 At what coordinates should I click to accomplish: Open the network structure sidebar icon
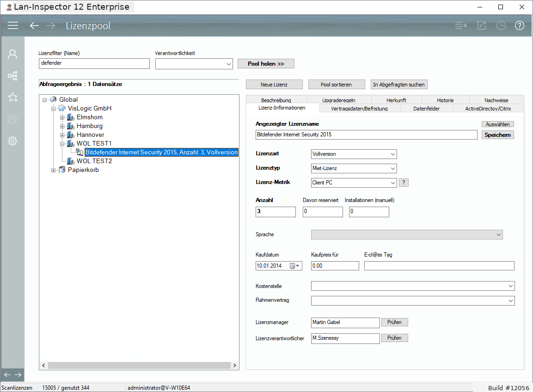coord(12,76)
